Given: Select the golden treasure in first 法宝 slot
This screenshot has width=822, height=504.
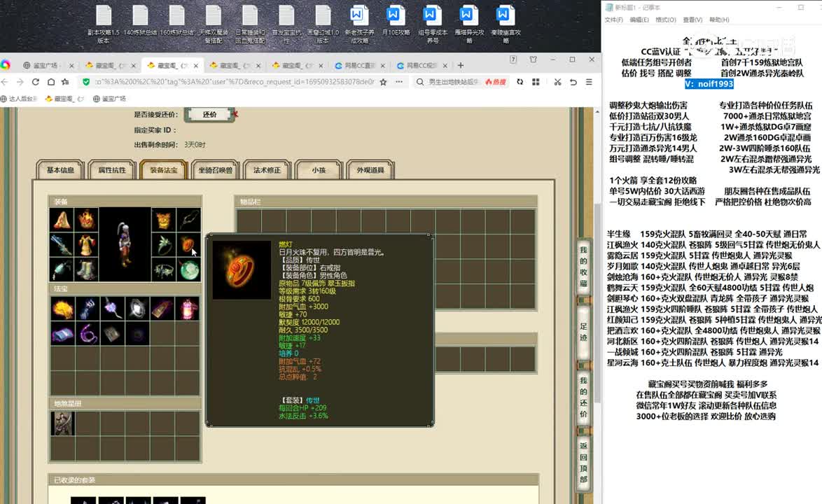Looking at the screenshot, I should tap(62, 309).
